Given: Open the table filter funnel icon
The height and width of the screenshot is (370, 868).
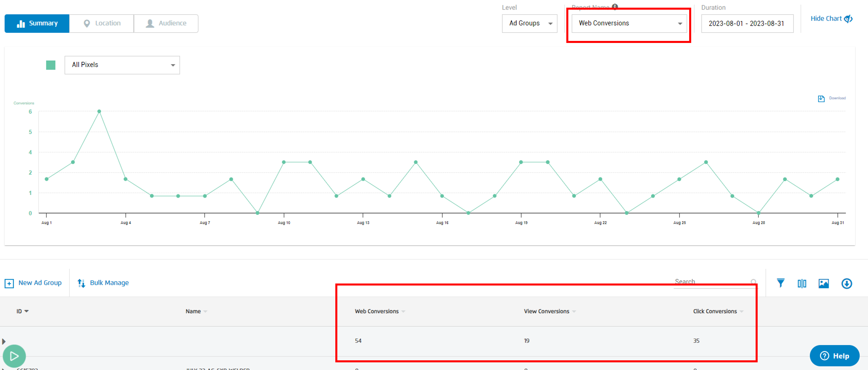Looking at the screenshot, I should [780, 283].
